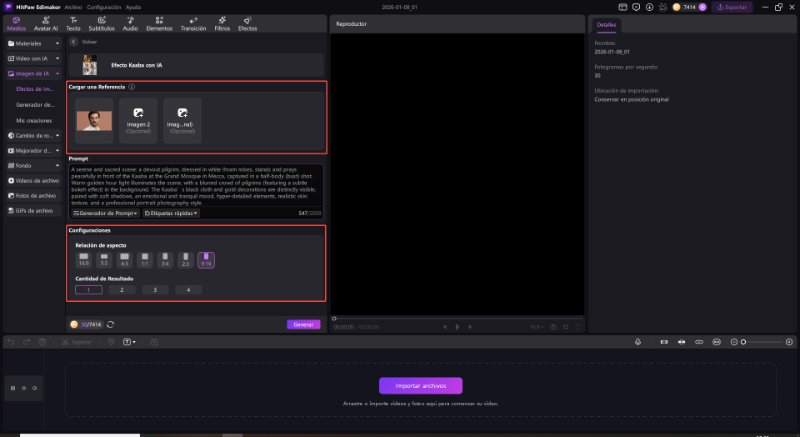Select the 9:16 aspect ratio option
Viewport: 800px width, 437px height.
click(206, 261)
